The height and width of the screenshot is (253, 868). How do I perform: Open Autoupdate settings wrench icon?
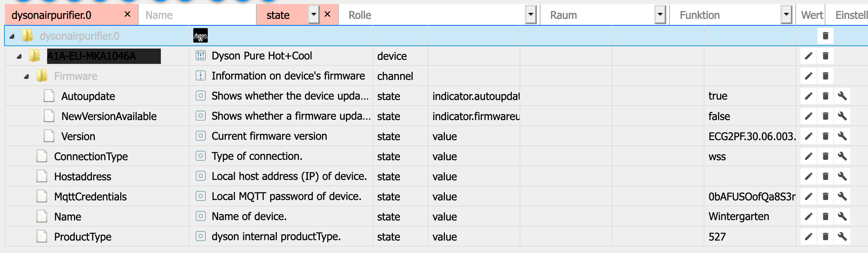(x=842, y=96)
